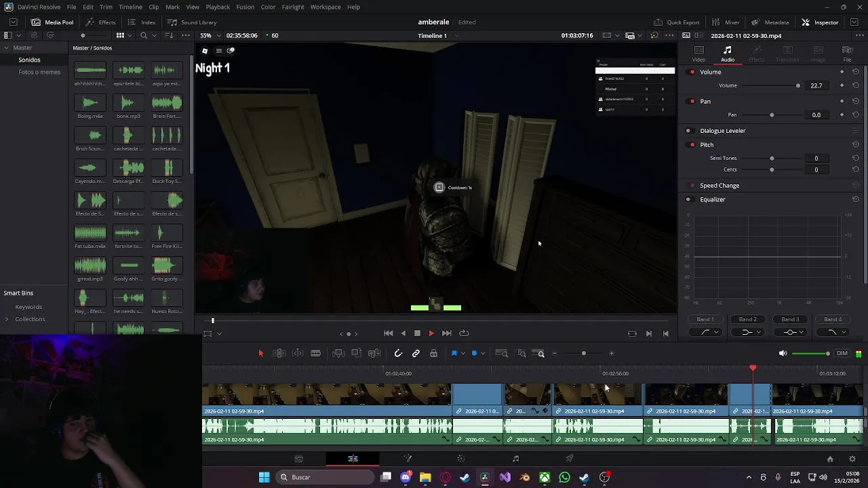Toggle Position Lock padlock icon

433,353
